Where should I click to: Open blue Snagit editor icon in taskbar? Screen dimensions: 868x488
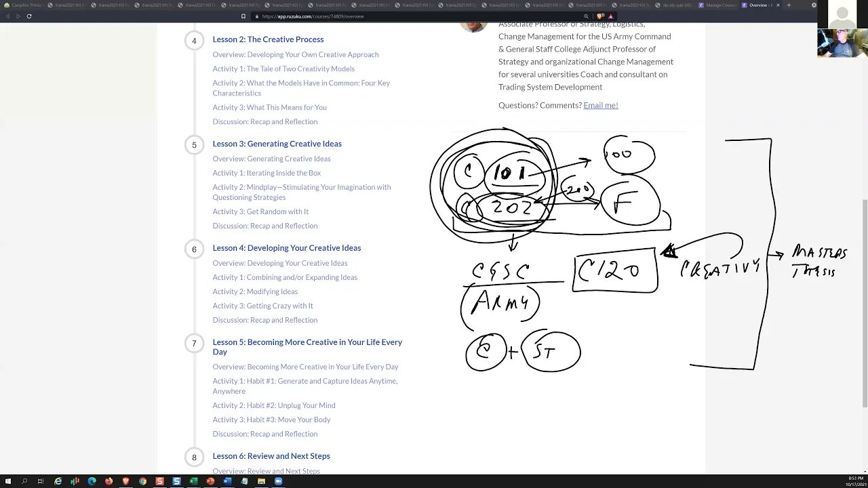point(176,481)
